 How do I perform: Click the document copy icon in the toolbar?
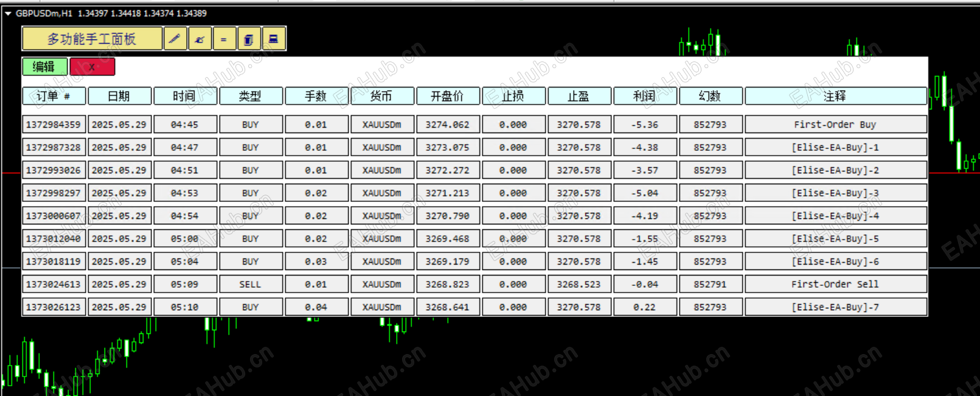point(249,39)
